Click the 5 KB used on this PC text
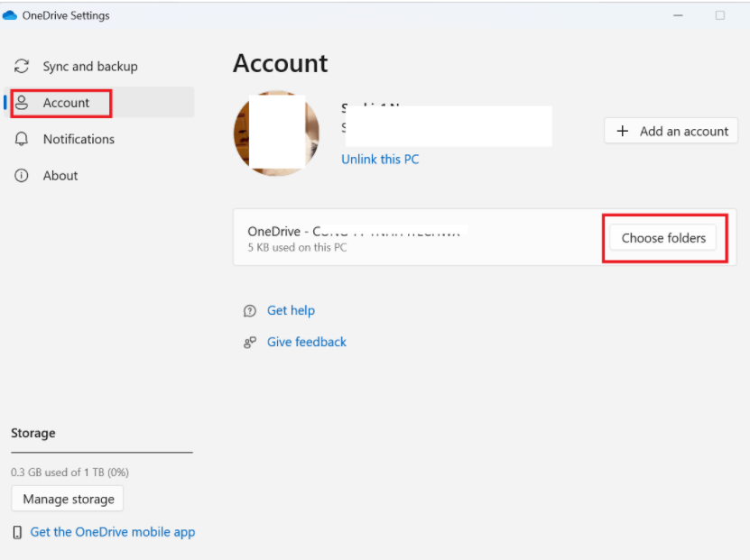Image resolution: width=750 pixels, height=560 pixels. pos(297,247)
